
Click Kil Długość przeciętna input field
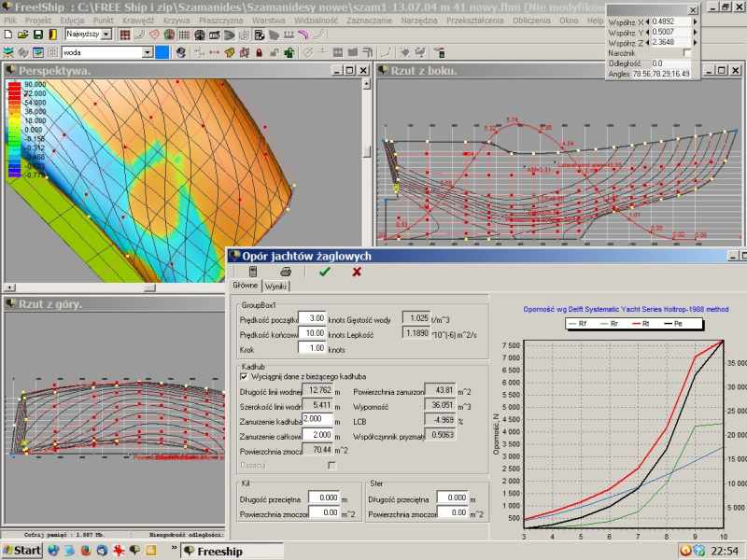(324, 497)
